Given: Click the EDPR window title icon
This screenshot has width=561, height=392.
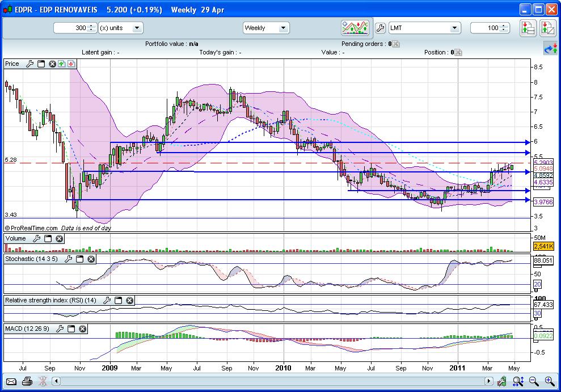Looking at the screenshot, I should point(8,10).
